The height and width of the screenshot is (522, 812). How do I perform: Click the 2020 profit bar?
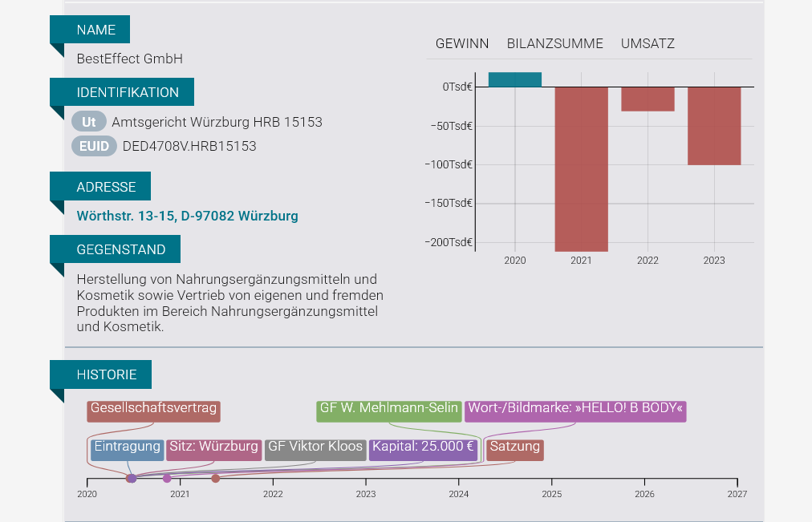515,79
